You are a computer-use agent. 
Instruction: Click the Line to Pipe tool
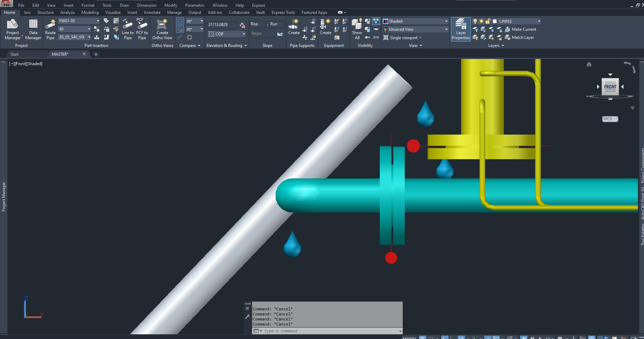click(128, 29)
